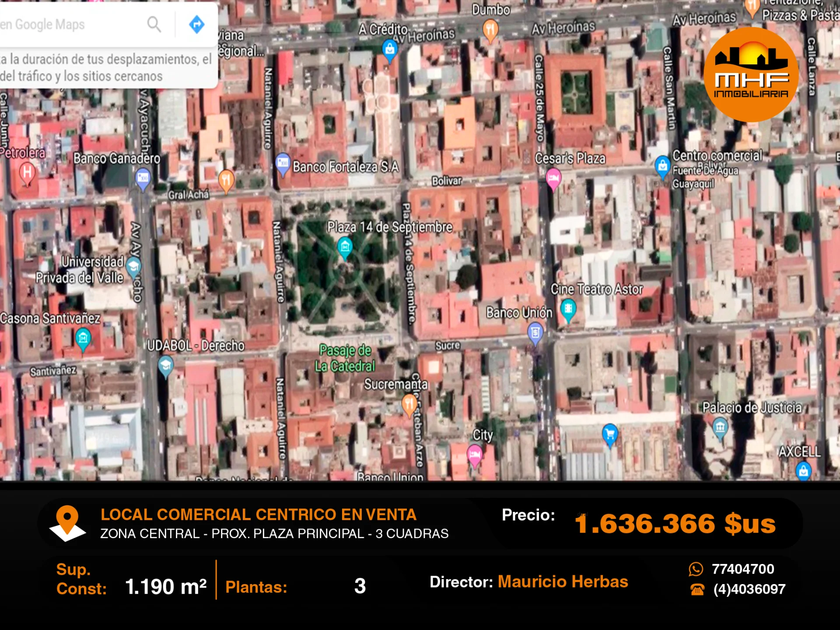Click the blue directions arrow icon
This screenshot has height=630, width=840.
tap(197, 24)
